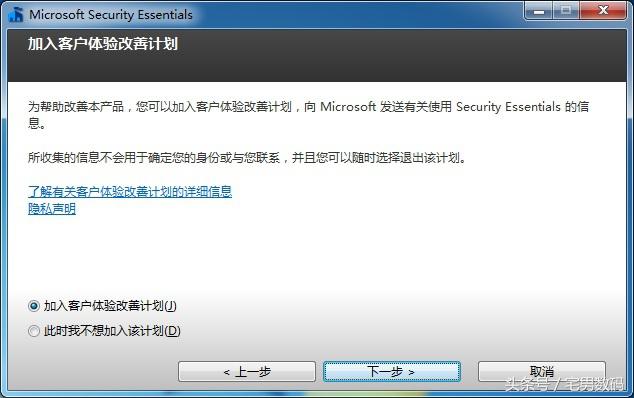The height and width of the screenshot is (398, 634).
Task: Click the Microsoft Security Essentials title text
Action: (x=111, y=15)
